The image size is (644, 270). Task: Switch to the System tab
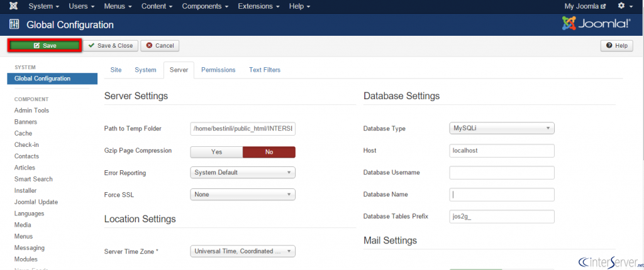click(145, 70)
